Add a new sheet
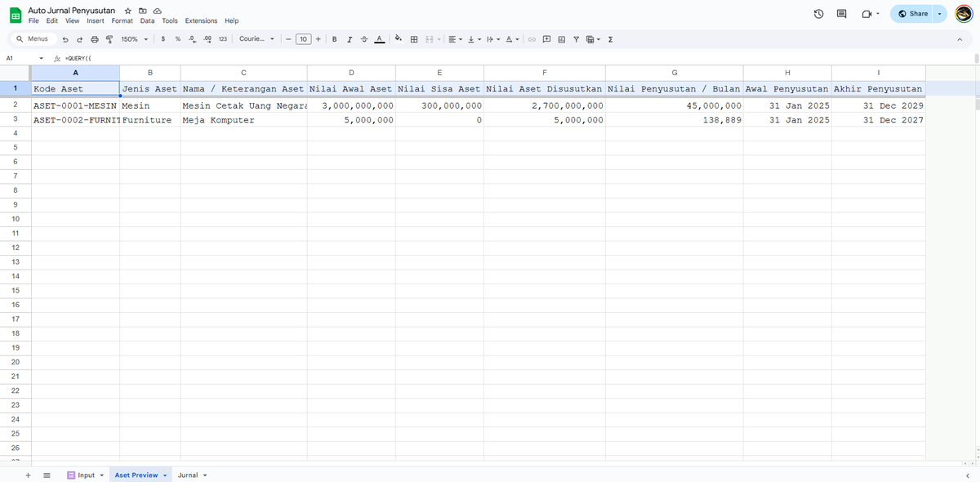Screen dimensions: 980x482 click(28, 475)
